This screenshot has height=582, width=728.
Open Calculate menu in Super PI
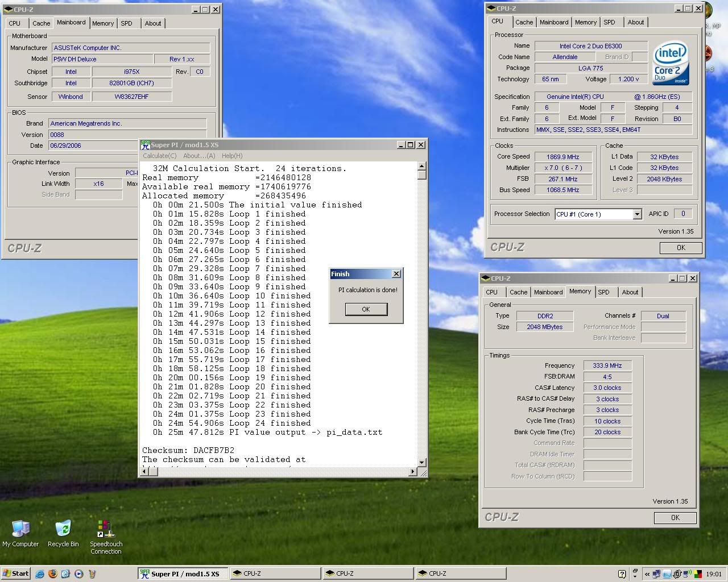pos(159,156)
